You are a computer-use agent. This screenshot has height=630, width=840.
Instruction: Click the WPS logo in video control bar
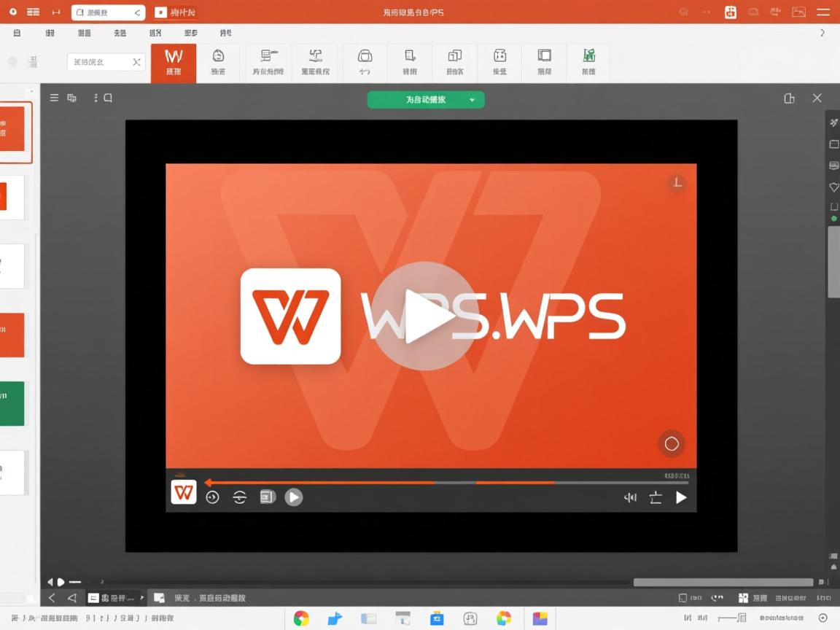click(184, 491)
